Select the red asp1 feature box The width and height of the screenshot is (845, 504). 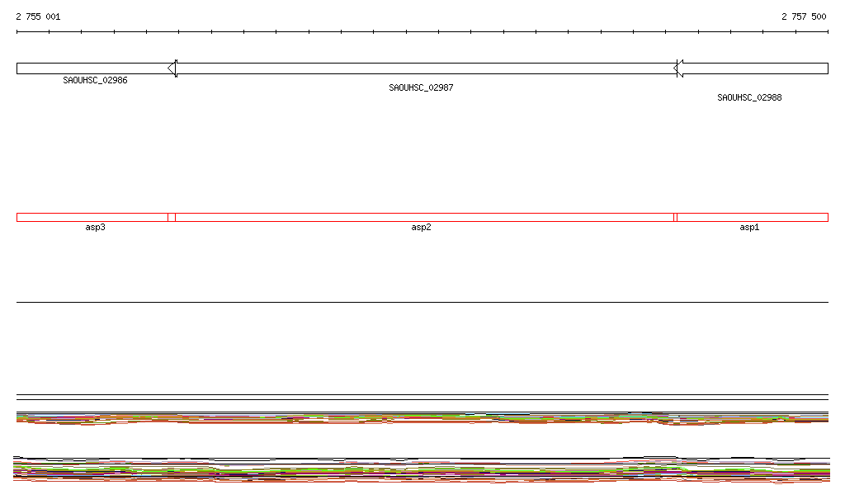pyautogui.click(x=751, y=218)
